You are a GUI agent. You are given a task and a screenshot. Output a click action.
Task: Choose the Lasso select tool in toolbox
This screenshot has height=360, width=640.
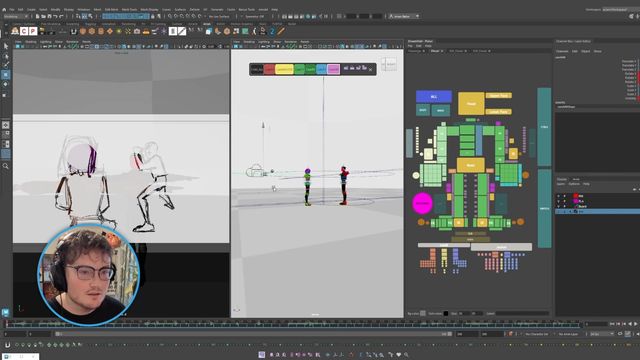click(6, 56)
